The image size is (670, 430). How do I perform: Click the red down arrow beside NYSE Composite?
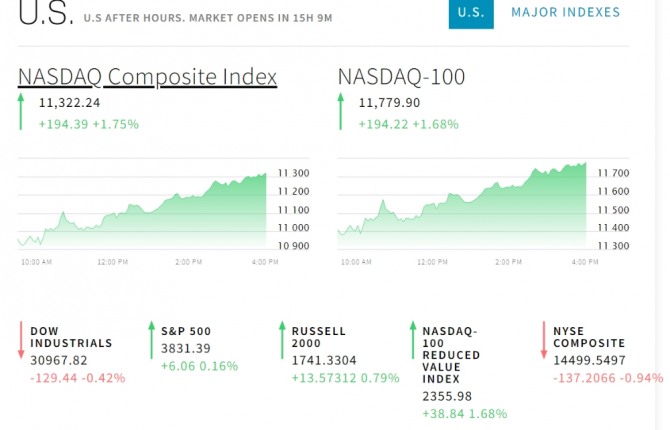tap(543, 340)
